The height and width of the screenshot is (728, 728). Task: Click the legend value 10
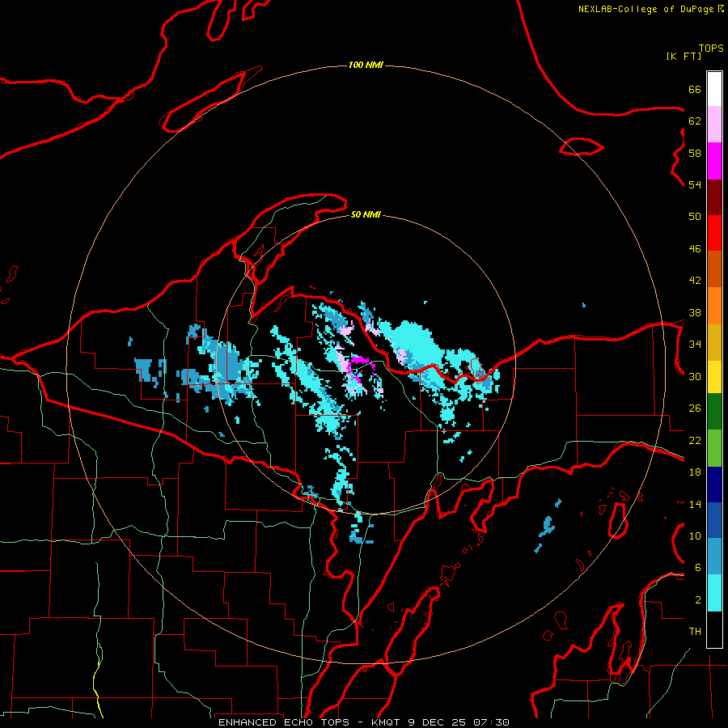[695, 535]
